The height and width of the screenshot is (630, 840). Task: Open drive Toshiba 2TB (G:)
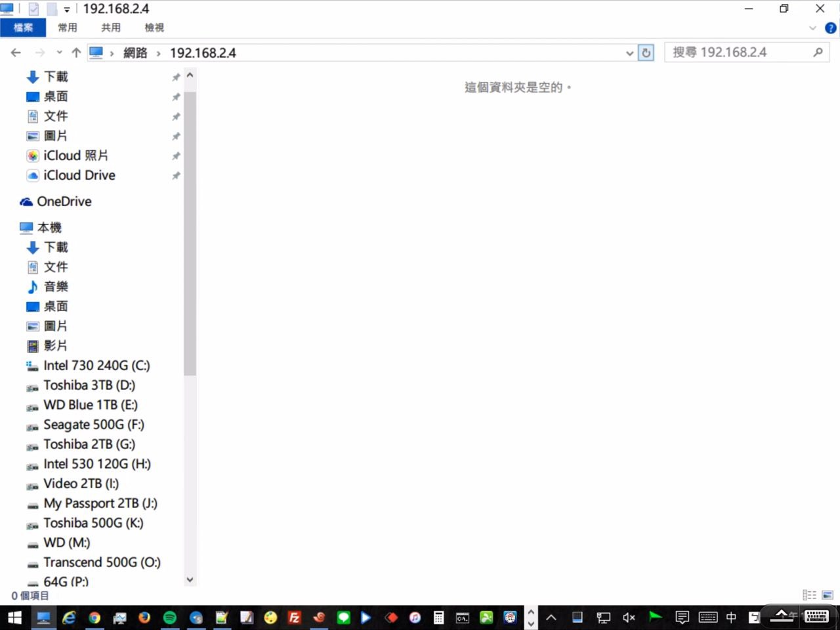(x=89, y=444)
